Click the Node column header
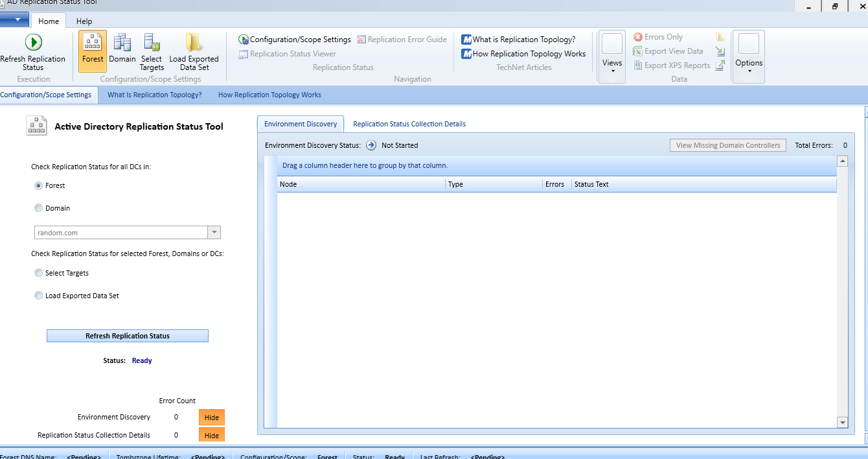This screenshot has height=459, width=868. pyautogui.click(x=361, y=184)
